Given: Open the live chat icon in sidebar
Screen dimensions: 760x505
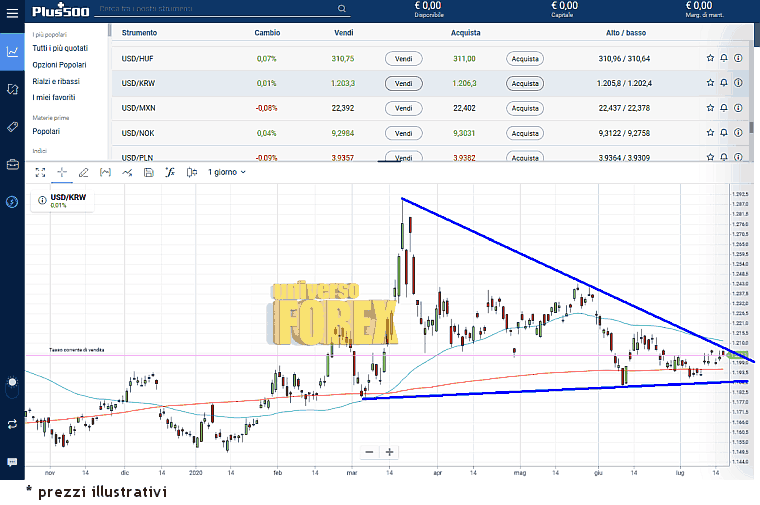Looking at the screenshot, I should point(12,462).
